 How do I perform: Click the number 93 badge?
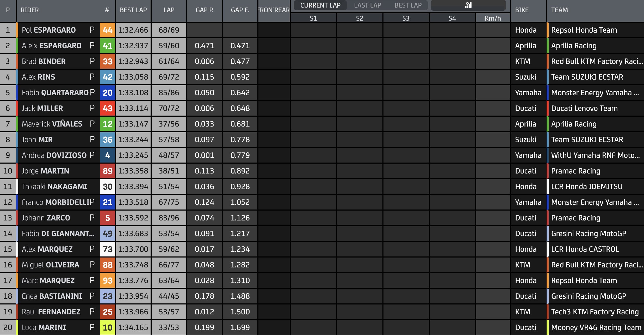point(108,280)
